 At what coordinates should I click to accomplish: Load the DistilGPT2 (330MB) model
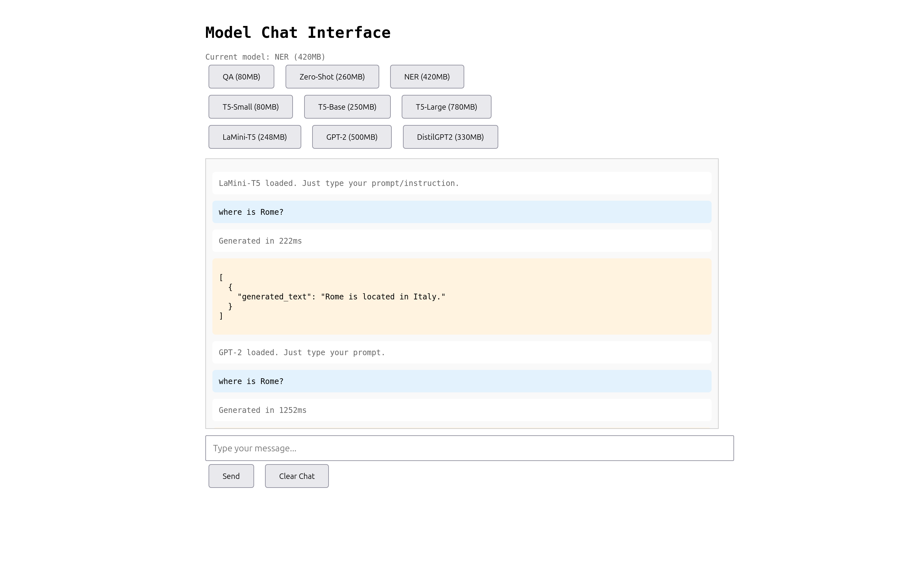click(x=450, y=137)
